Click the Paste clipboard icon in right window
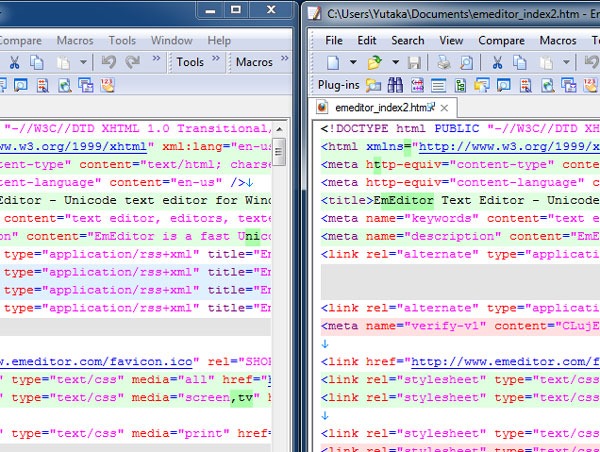The width and height of the screenshot is (600, 452). pyautogui.click(x=546, y=62)
